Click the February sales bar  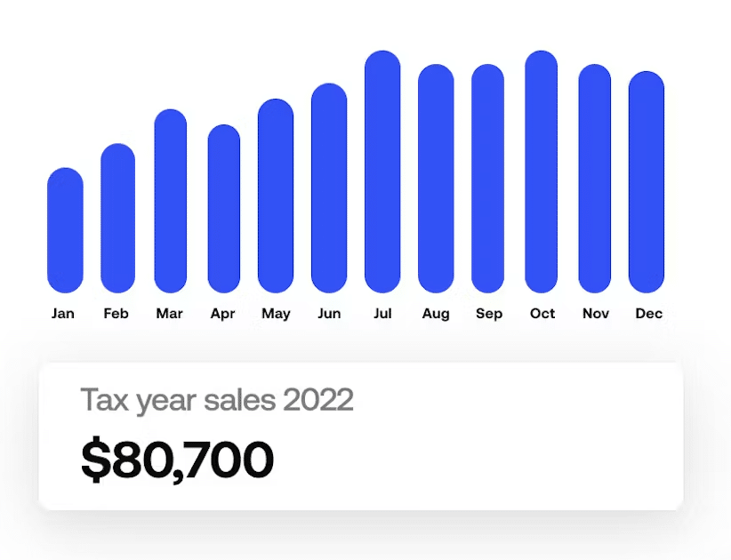pos(117,218)
